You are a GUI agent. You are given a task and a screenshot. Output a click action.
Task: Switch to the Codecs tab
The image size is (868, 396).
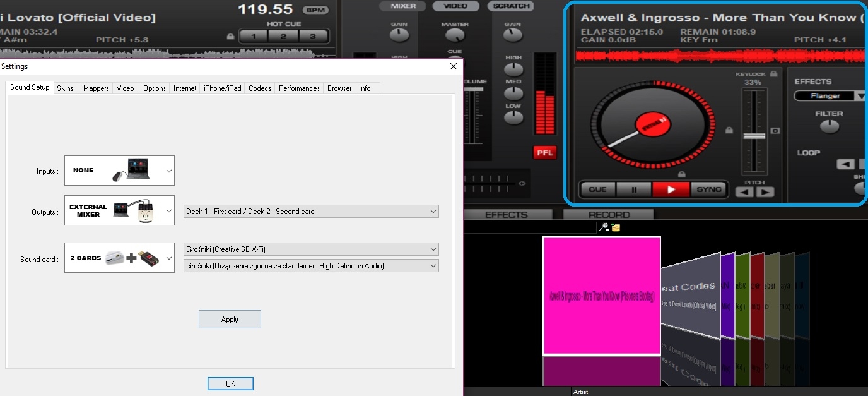point(260,88)
